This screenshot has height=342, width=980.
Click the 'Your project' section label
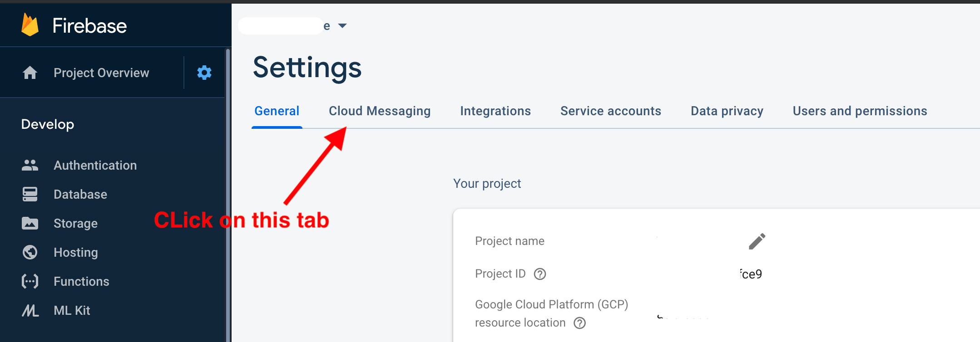(x=487, y=184)
